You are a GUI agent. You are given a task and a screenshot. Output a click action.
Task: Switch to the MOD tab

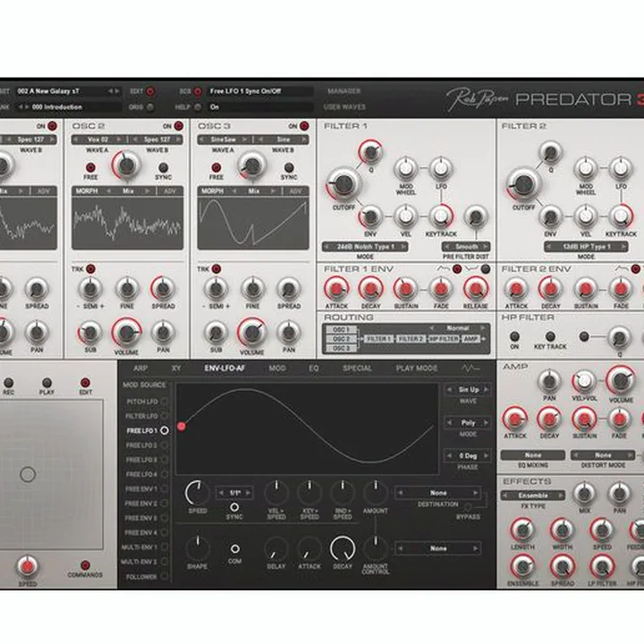[277, 369]
